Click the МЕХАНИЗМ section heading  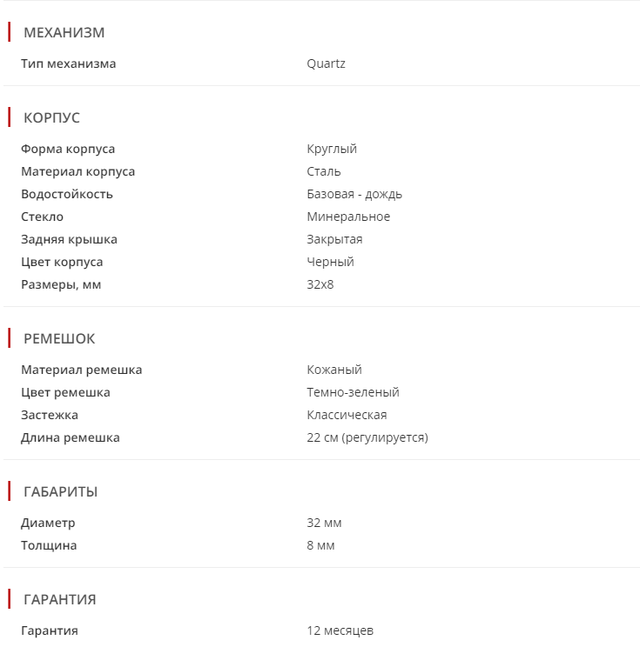click(x=63, y=32)
